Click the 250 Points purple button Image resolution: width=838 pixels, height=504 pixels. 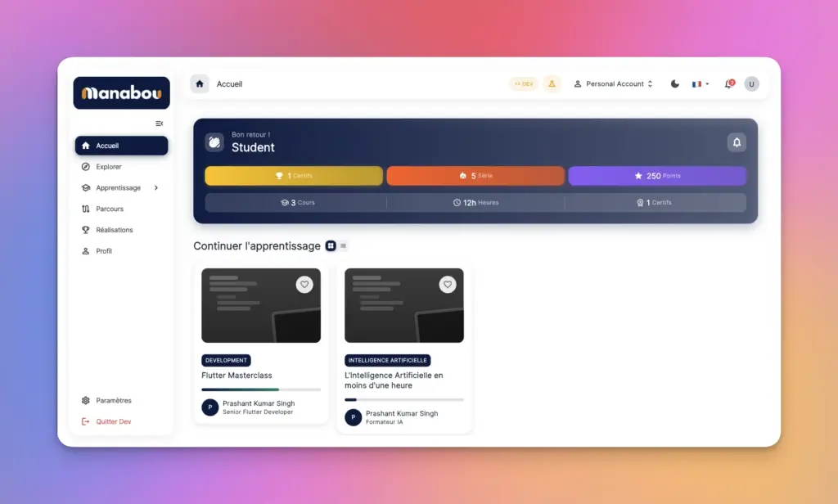(x=657, y=176)
